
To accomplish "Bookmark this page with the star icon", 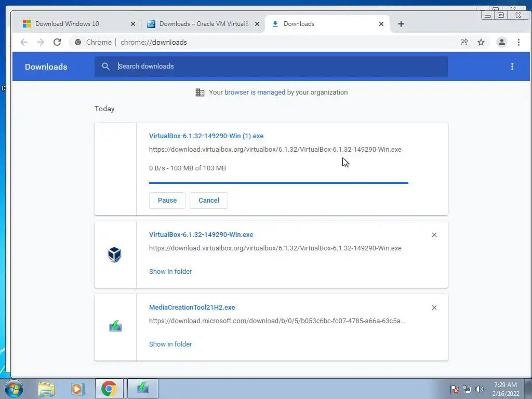I will tap(481, 42).
